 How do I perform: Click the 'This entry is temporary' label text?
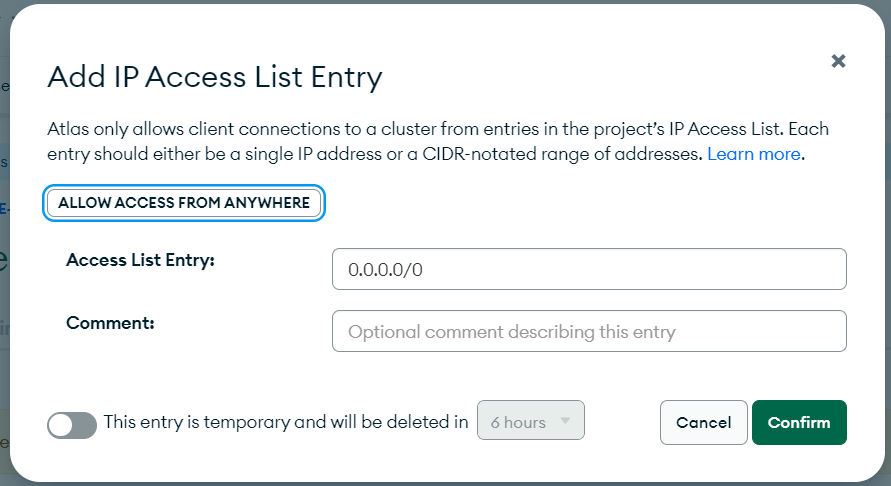pyautogui.click(x=286, y=422)
